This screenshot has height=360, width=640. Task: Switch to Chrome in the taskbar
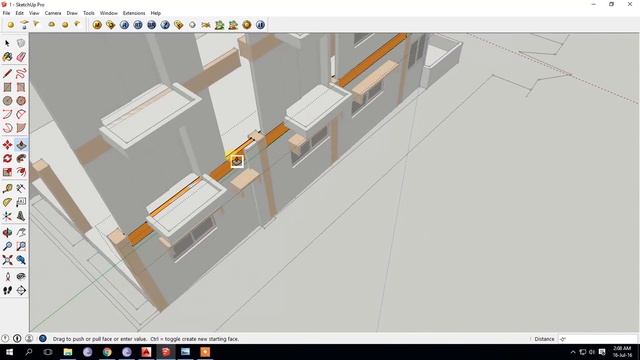click(107, 352)
